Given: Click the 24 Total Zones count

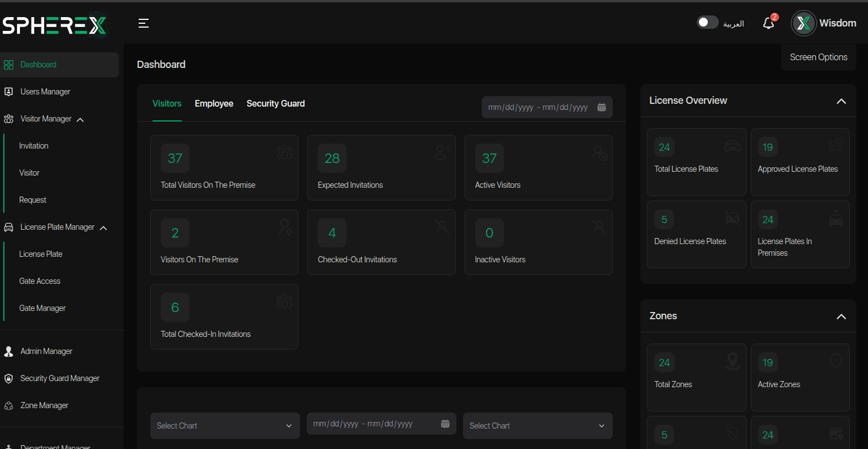Looking at the screenshot, I should (x=664, y=363).
